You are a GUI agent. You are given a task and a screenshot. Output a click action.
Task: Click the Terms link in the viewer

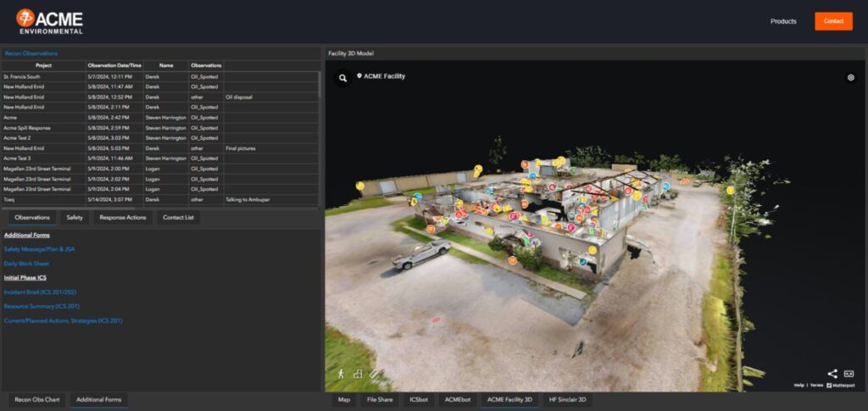(x=816, y=385)
